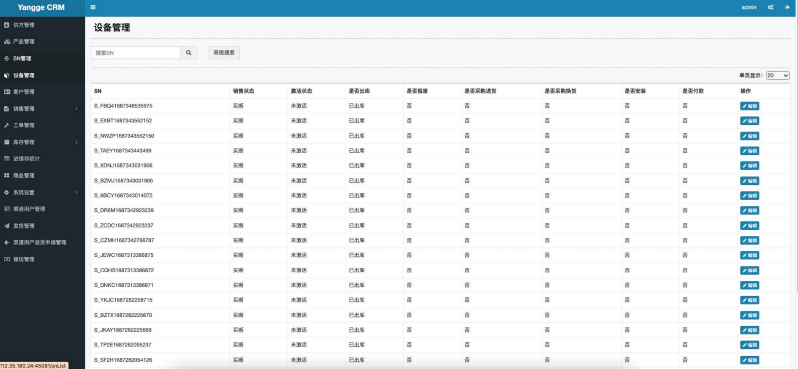The image size is (798, 369).
Task: Click the admin user link
Action: [x=749, y=8]
